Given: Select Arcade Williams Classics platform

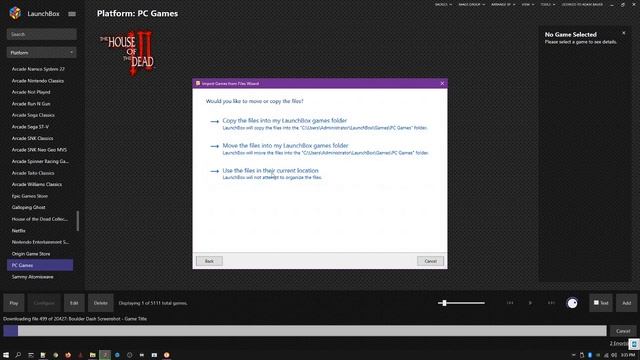Looking at the screenshot, I should [37, 184].
